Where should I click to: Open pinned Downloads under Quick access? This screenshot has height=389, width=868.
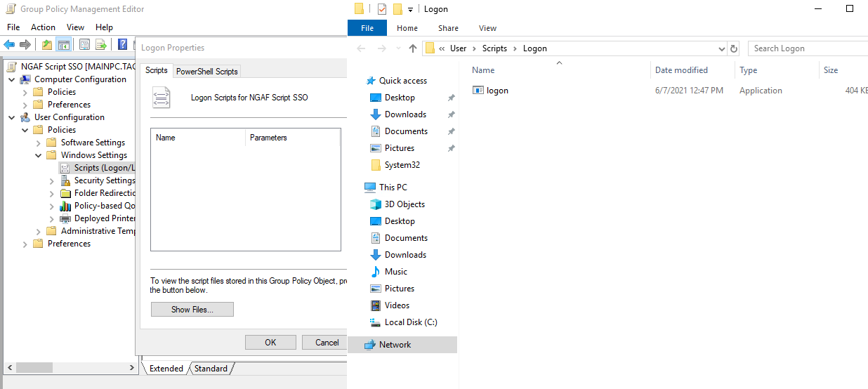[x=405, y=114]
